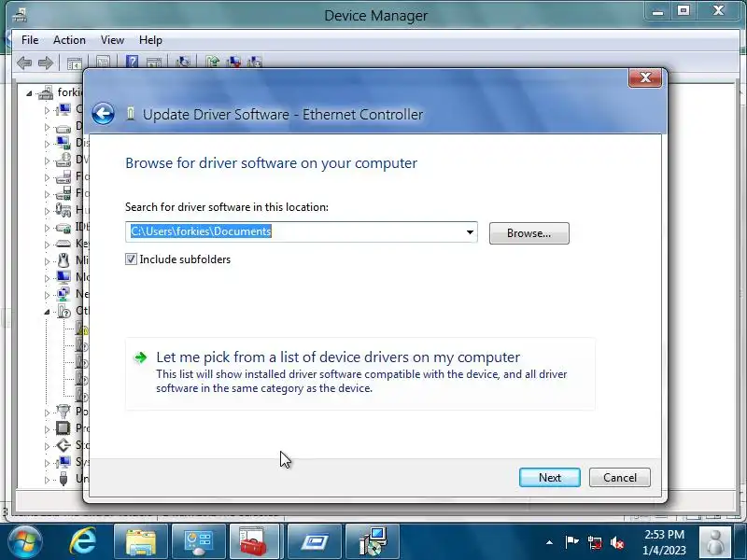This screenshot has width=747, height=560.
Task: Expand the Display adapters tree node
Action: pyautogui.click(x=47, y=144)
